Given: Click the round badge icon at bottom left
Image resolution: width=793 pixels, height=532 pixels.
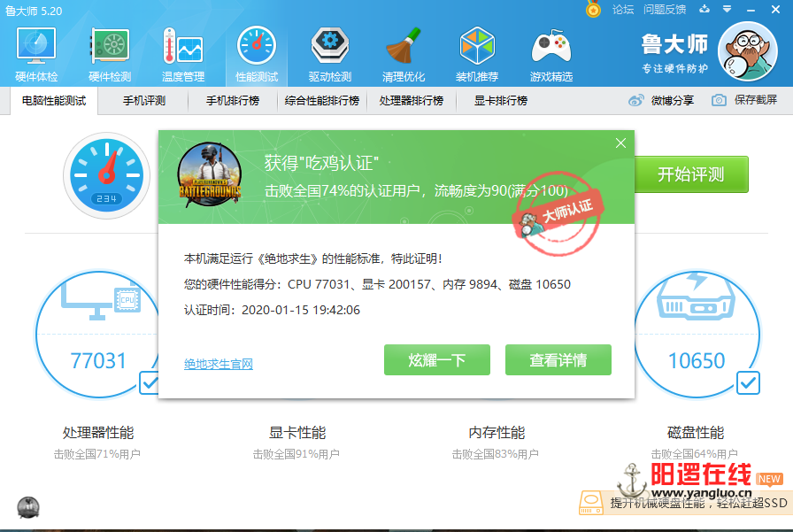Looking at the screenshot, I should 28,507.
